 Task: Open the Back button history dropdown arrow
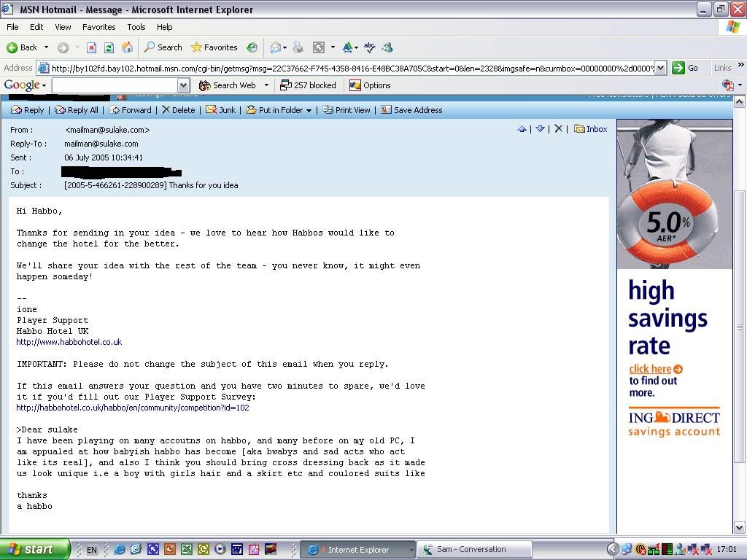click(x=46, y=47)
